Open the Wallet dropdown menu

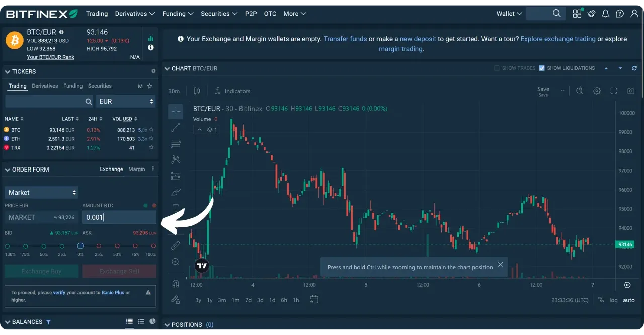[508, 14]
